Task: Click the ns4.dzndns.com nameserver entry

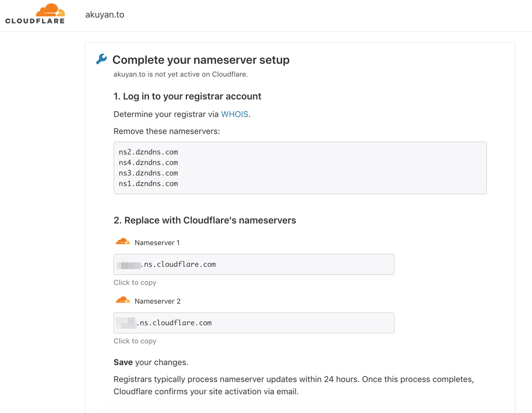Action: coord(149,163)
